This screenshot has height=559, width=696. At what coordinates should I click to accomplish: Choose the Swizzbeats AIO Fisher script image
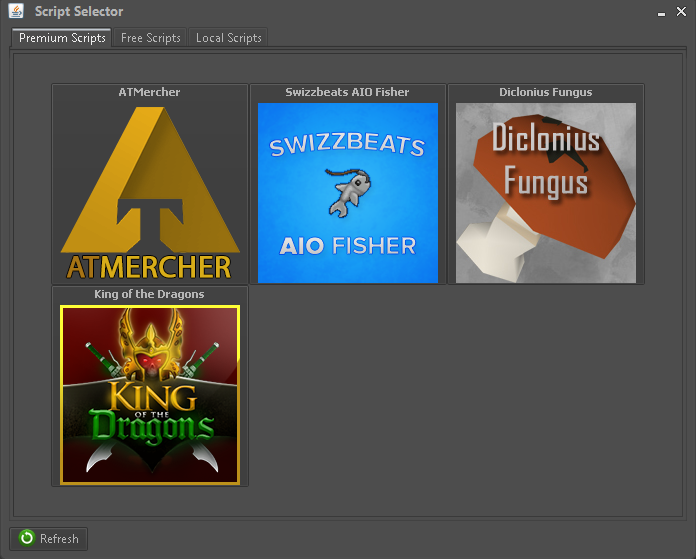(348, 193)
